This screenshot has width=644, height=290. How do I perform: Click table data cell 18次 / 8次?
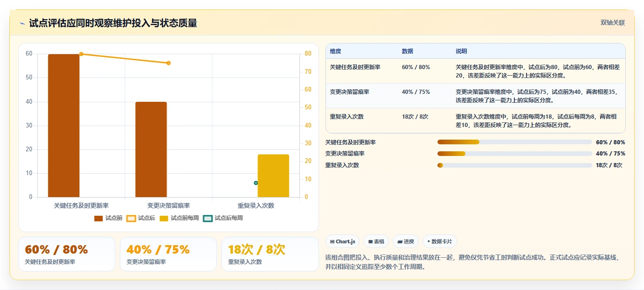pos(415,117)
